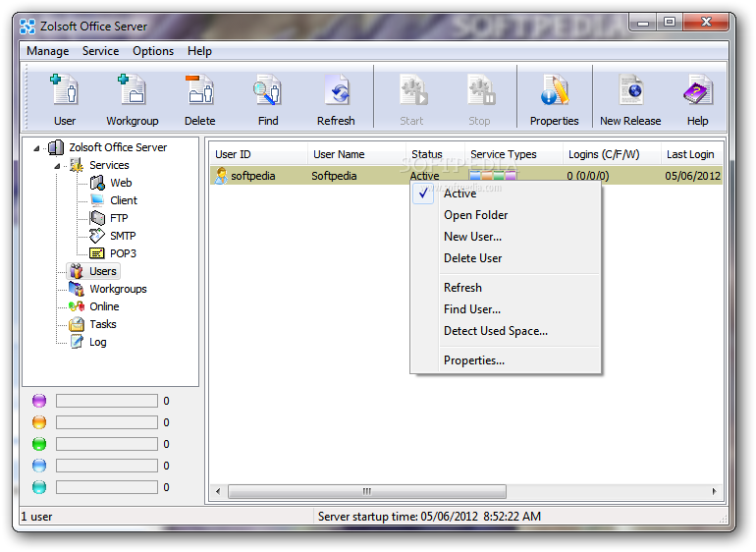Click the User toolbar icon
Viewport: 756px width, 552px height.
tap(64, 89)
